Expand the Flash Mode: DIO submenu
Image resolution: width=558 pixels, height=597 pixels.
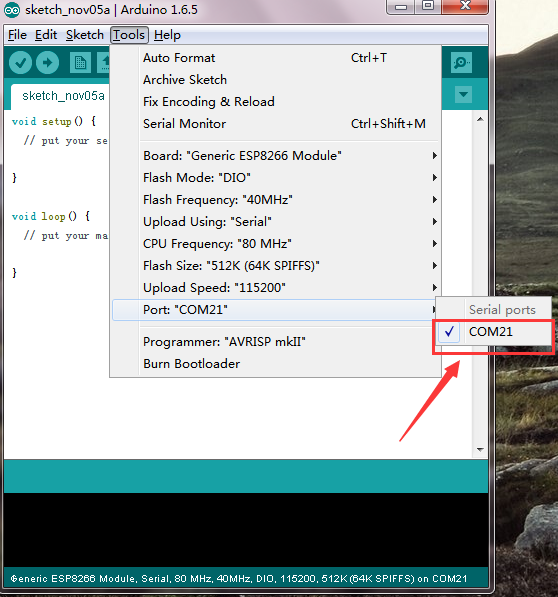[276, 178]
